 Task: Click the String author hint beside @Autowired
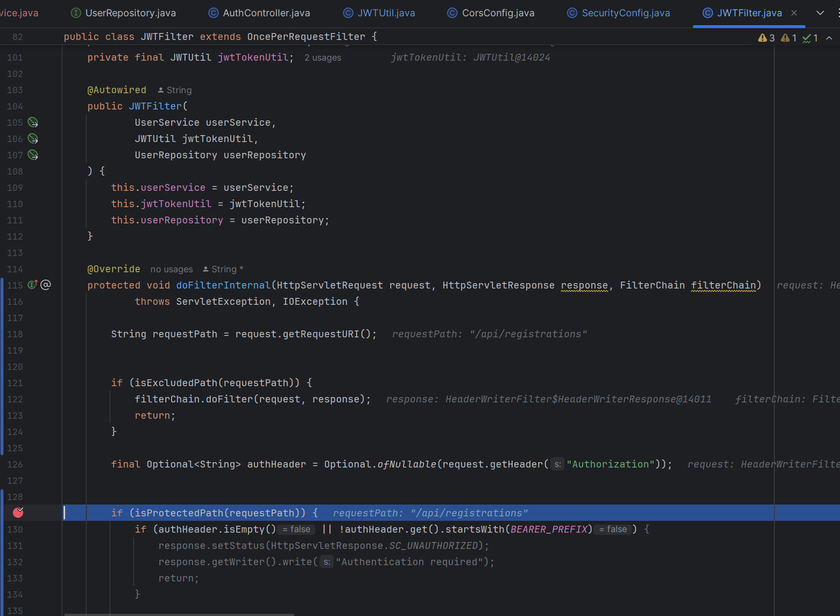(175, 90)
